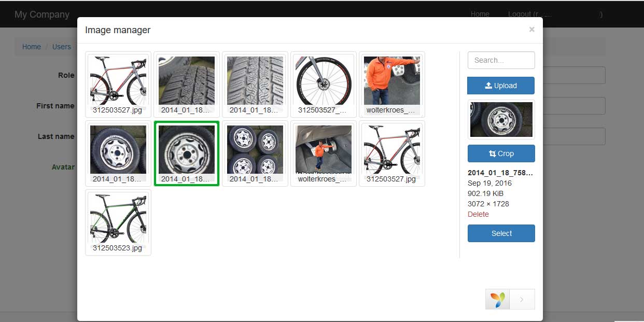This screenshot has width=644, height=322.
Task: Delete the selected image
Action: [478, 214]
